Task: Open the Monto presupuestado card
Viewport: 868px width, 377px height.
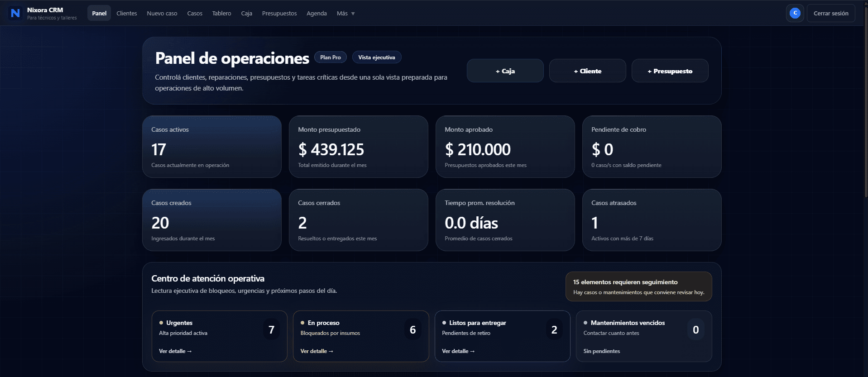Action: [359, 147]
